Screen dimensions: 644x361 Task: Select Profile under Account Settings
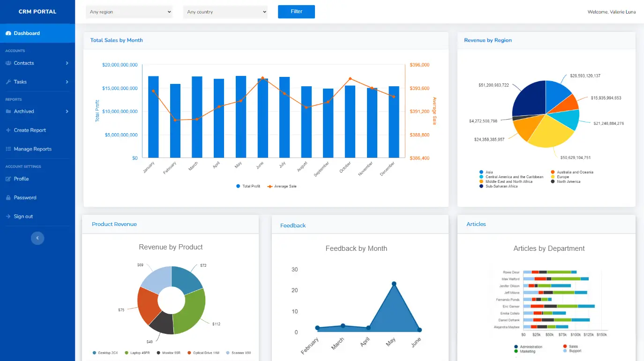coord(21,179)
